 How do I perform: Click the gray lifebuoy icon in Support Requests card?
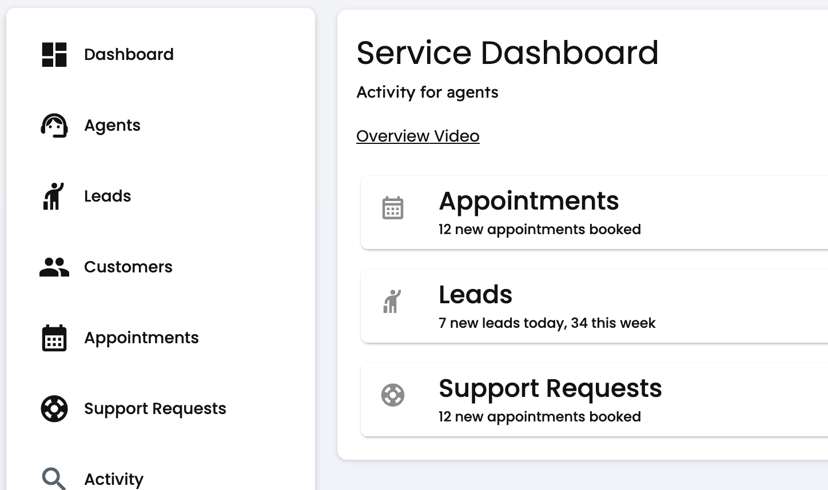pos(392,394)
